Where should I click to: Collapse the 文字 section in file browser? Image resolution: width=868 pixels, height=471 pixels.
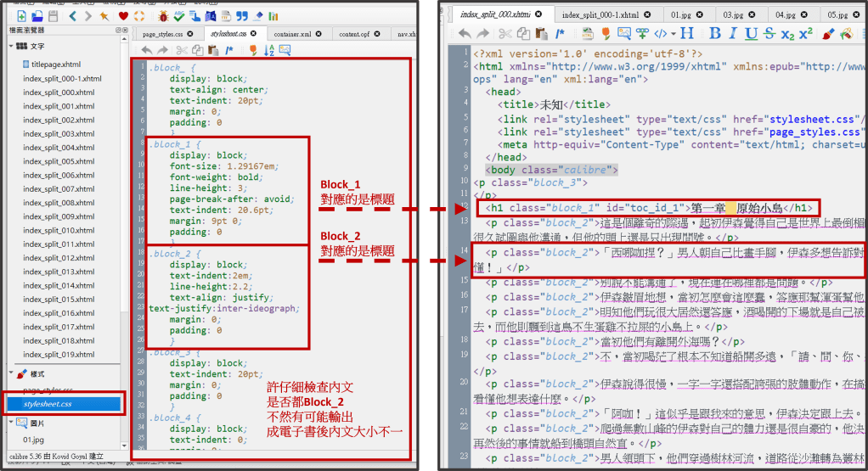pyautogui.click(x=11, y=46)
